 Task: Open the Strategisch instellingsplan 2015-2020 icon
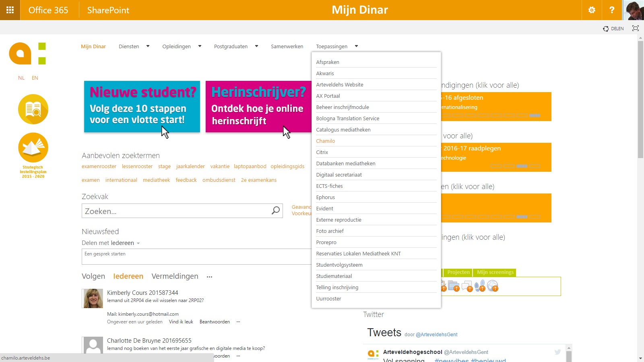33,155
